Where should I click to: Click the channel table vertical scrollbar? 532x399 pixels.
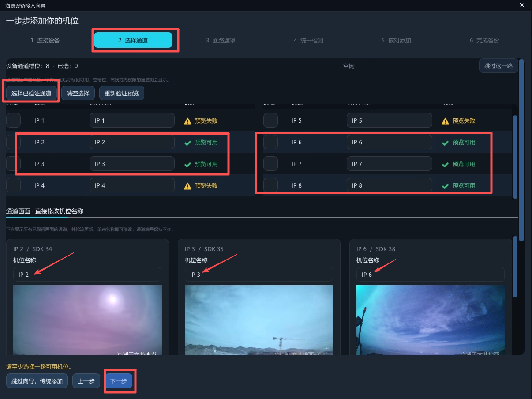click(x=515, y=157)
